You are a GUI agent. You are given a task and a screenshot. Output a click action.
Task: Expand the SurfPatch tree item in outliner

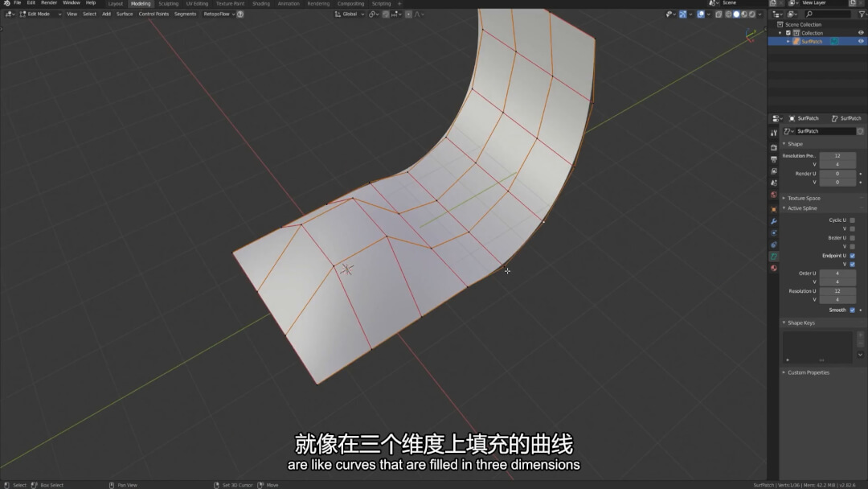point(788,42)
